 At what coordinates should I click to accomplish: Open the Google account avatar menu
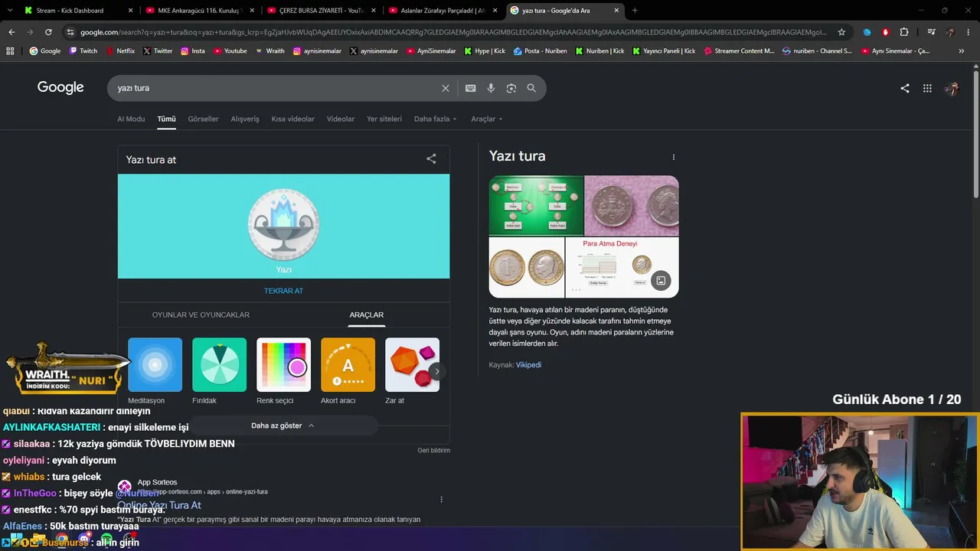(x=952, y=88)
